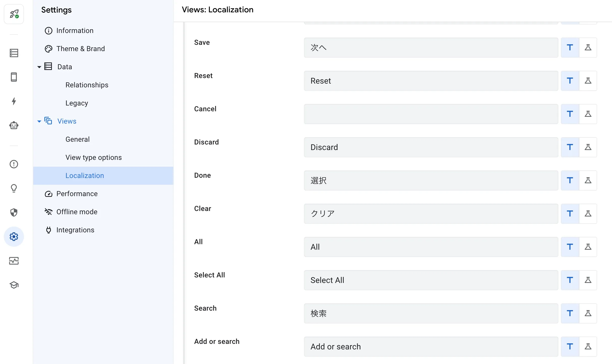This screenshot has height=364, width=612.
Task: Open the Learn graduation cap icon
Action: coord(14,285)
